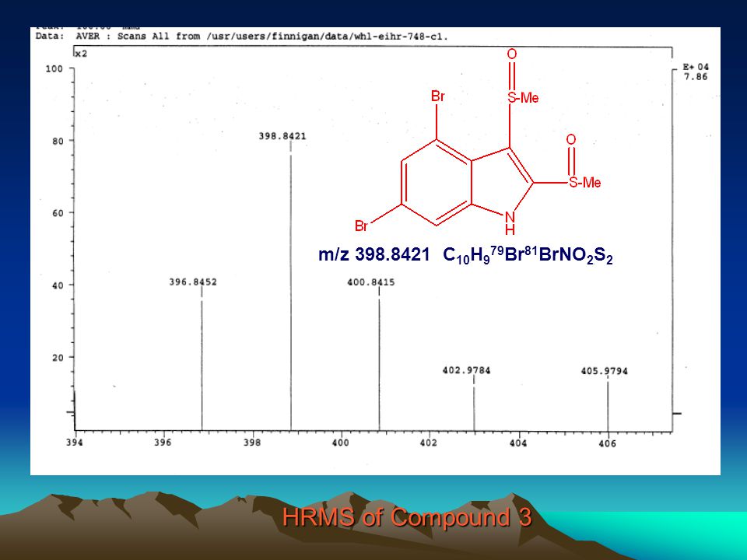Select the peak label 400.8415
Image resolution: width=747 pixels, height=560 pixels.
pyautogui.click(x=370, y=282)
